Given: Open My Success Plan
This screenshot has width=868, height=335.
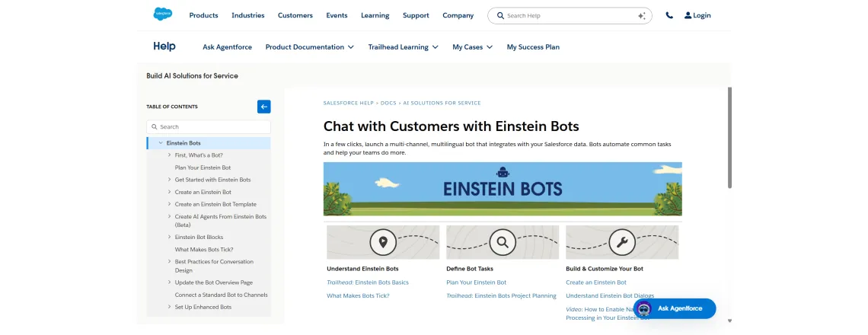Looking at the screenshot, I should click(x=533, y=47).
